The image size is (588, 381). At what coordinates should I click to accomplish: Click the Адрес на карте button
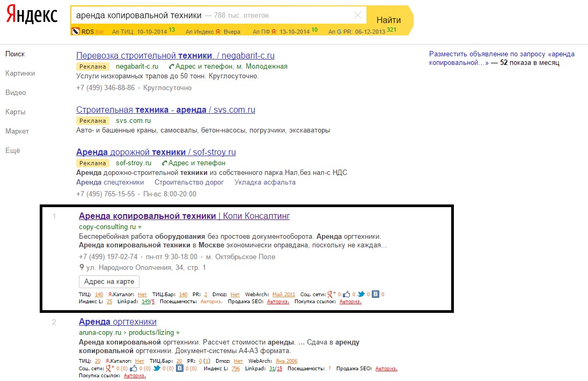tap(109, 282)
